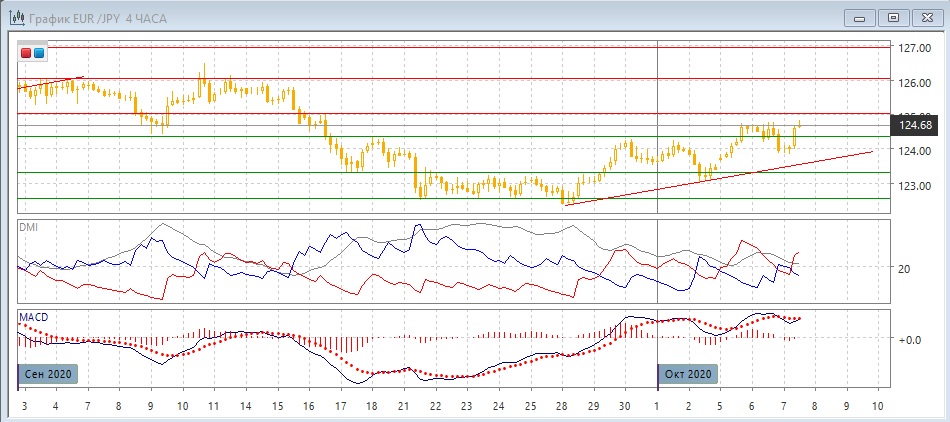Click date 15 on the time axis

point(277,405)
